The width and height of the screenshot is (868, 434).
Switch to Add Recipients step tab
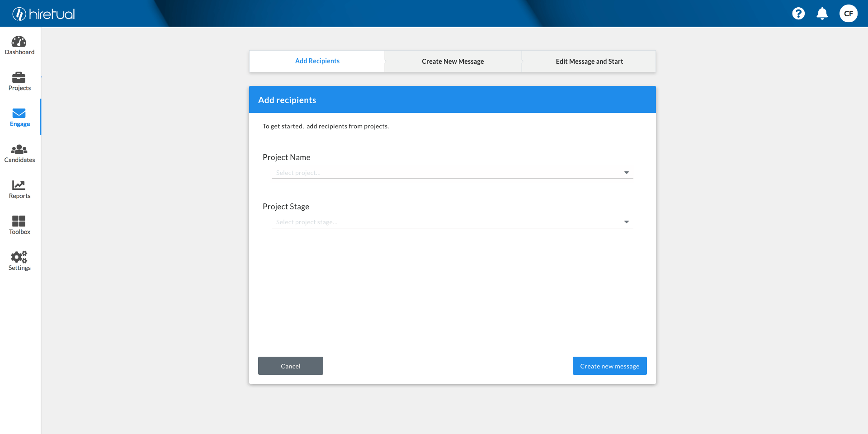[x=317, y=61]
